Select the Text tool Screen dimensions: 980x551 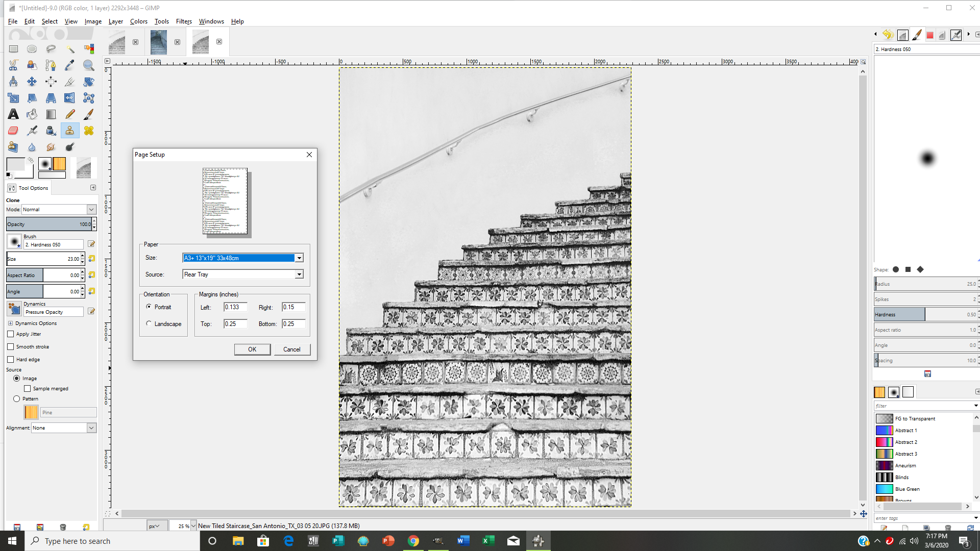click(13, 114)
